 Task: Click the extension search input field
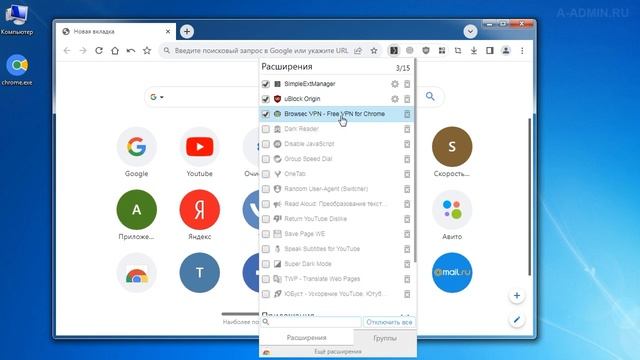click(311, 322)
